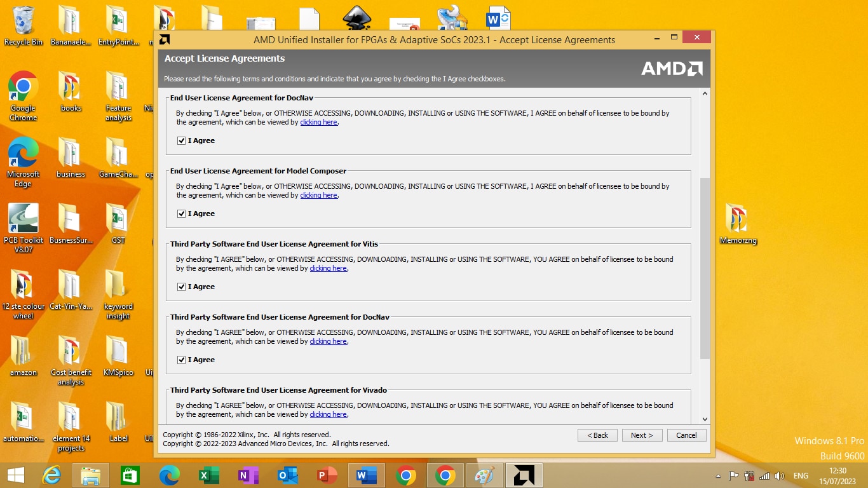Image resolution: width=868 pixels, height=488 pixels.
Task: Select the 12 ste colour wheel file
Action: [24, 294]
